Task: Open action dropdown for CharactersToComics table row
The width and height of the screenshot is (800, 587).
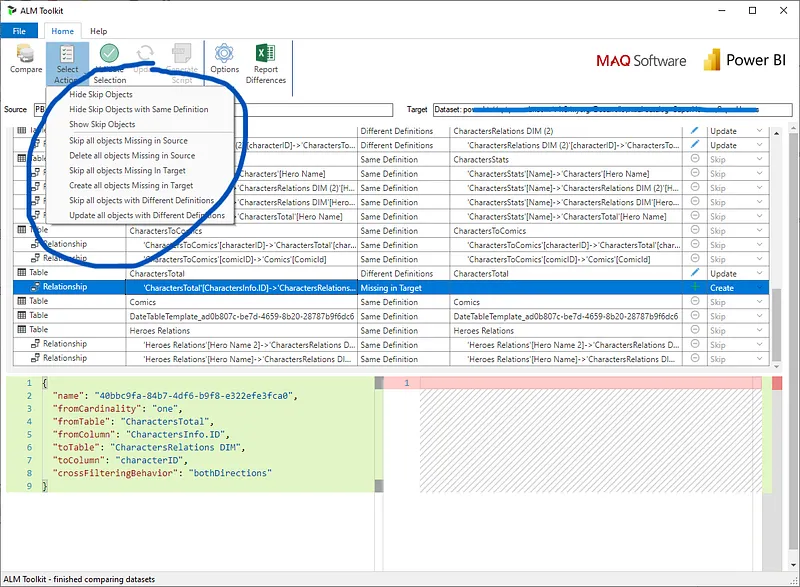Action: tap(760, 231)
